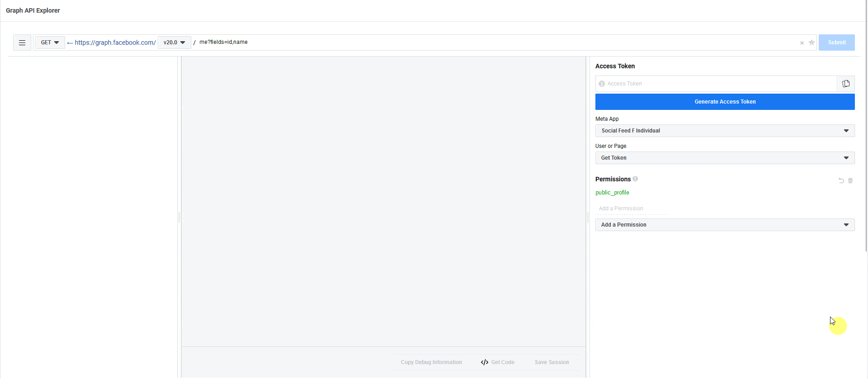Click Generate Access Token
868x379 pixels.
[725, 102]
